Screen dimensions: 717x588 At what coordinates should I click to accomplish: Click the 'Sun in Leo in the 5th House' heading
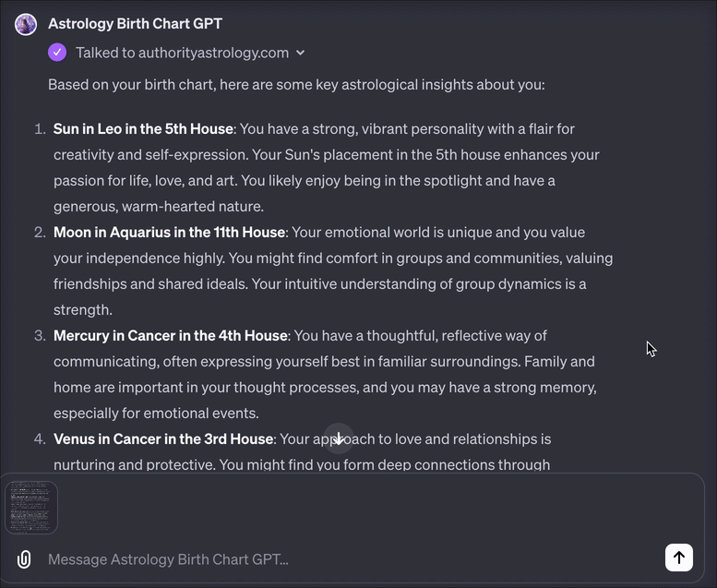pos(143,129)
